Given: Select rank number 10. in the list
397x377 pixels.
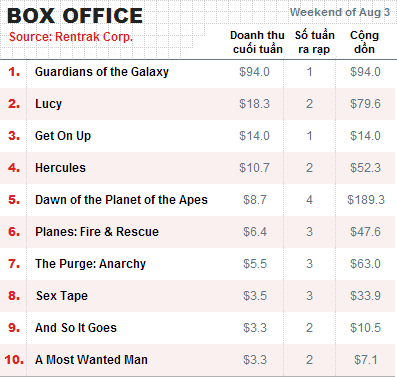Looking at the screenshot, I should [x=14, y=360].
